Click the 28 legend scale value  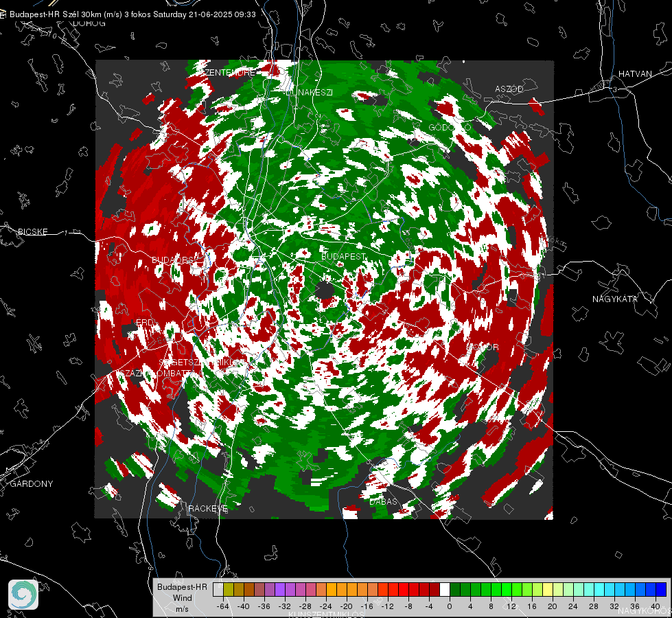[x=594, y=606]
